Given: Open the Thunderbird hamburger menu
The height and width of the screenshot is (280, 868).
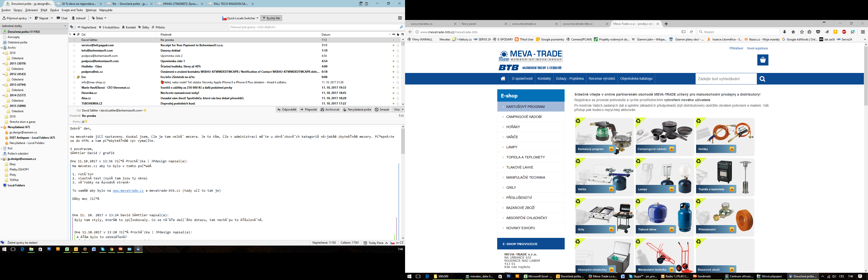Looking at the screenshot, I should coord(400,18).
